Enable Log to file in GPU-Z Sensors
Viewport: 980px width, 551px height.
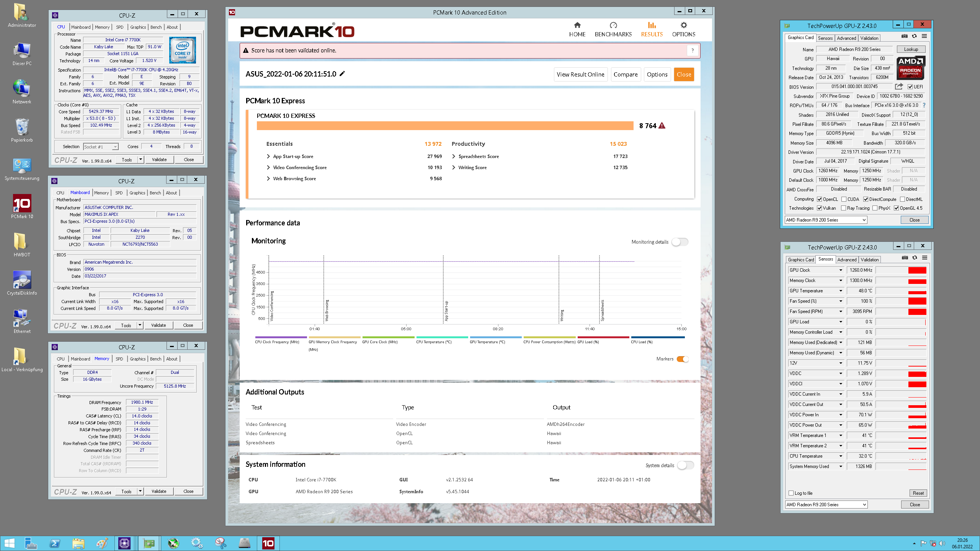pos(791,493)
